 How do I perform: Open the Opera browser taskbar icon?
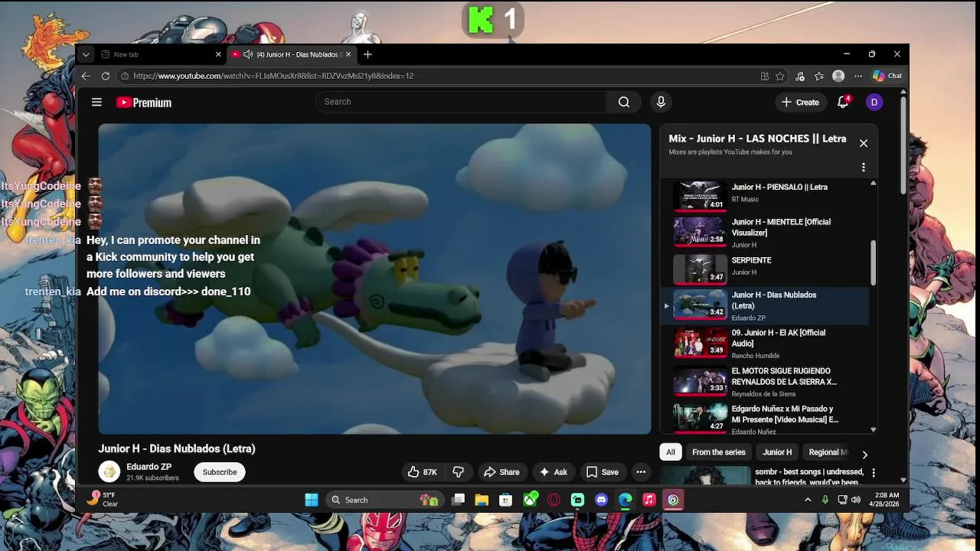[554, 500]
